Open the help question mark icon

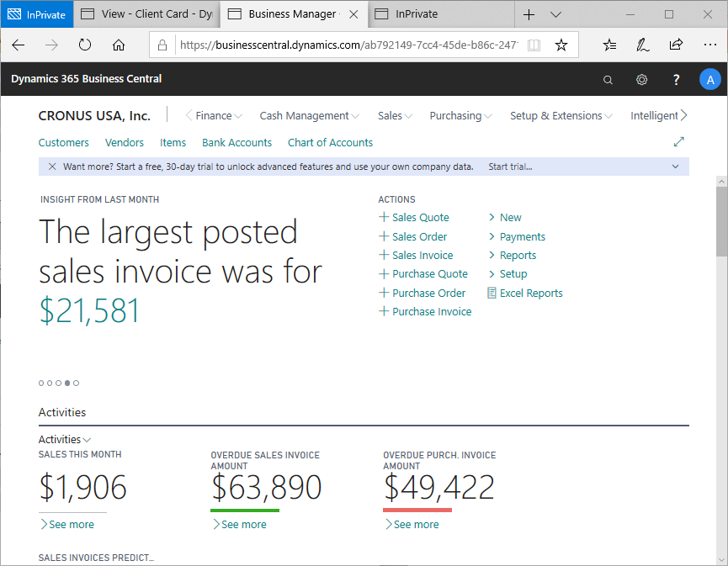coord(676,80)
